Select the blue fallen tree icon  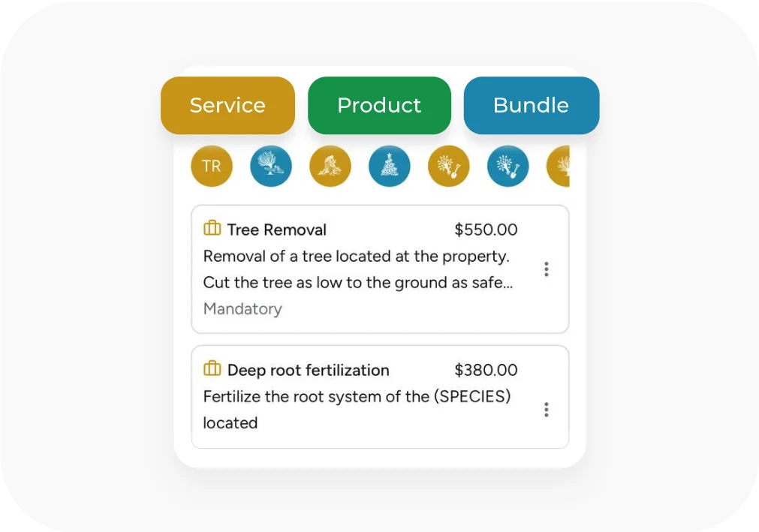point(271,166)
